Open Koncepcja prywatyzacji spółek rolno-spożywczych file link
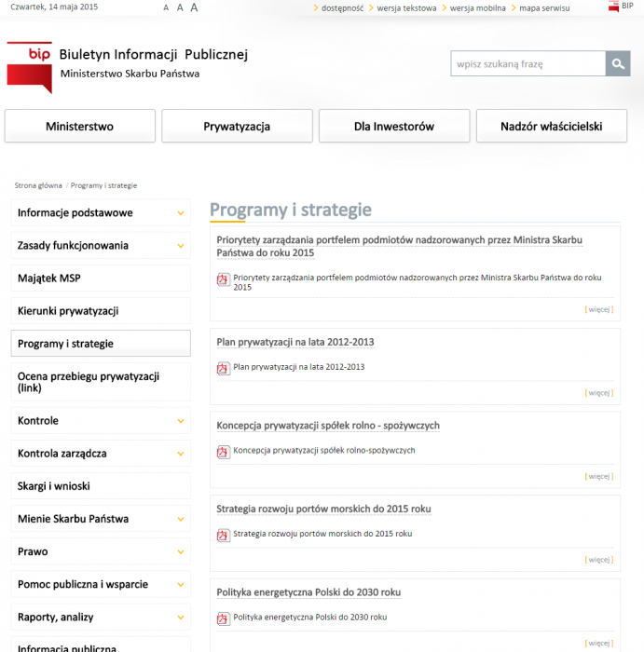The image size is (644, 652). (x=324, y=450)
